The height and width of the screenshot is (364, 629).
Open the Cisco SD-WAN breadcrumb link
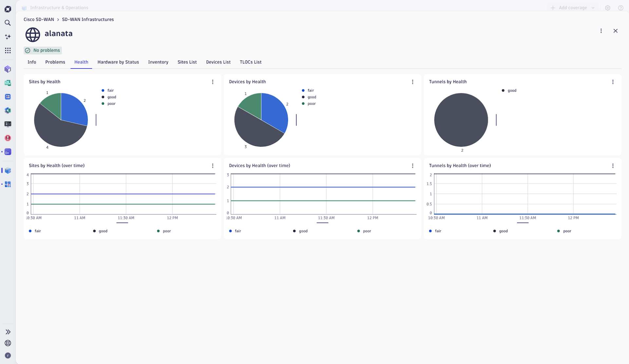[38, 19]
